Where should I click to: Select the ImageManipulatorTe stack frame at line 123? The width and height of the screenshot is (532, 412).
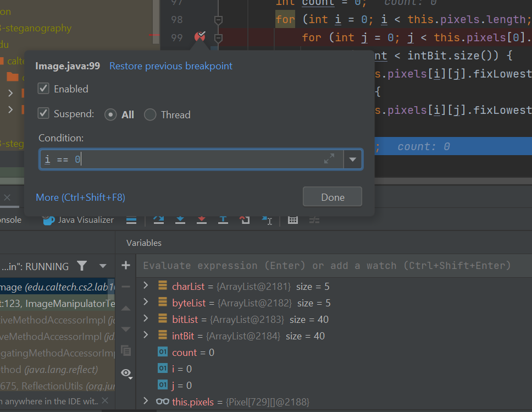(x=57, y=303)
